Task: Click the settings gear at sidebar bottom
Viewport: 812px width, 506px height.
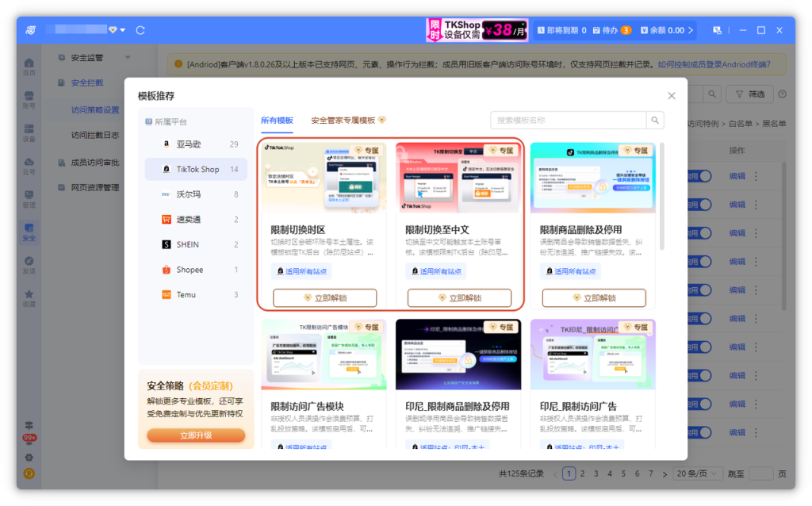Action: (29, 457)
